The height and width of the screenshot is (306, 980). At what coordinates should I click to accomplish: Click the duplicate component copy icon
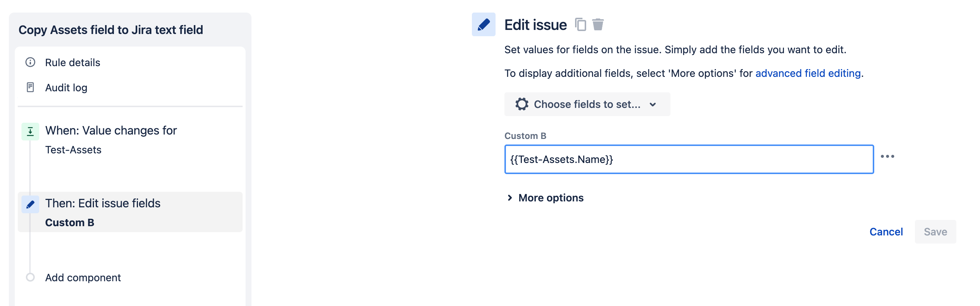[580, 25]
